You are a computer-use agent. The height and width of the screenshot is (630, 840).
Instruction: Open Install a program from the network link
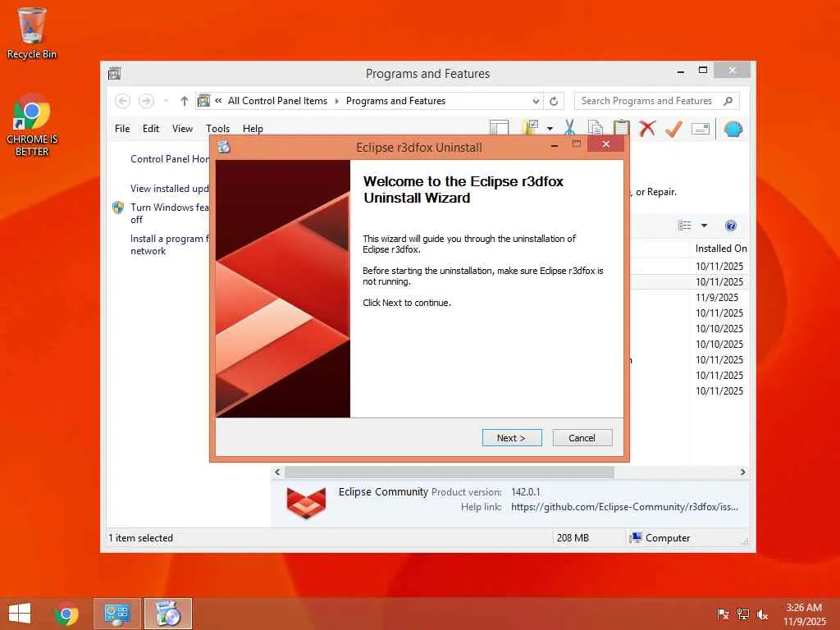(x=170, y=244)
